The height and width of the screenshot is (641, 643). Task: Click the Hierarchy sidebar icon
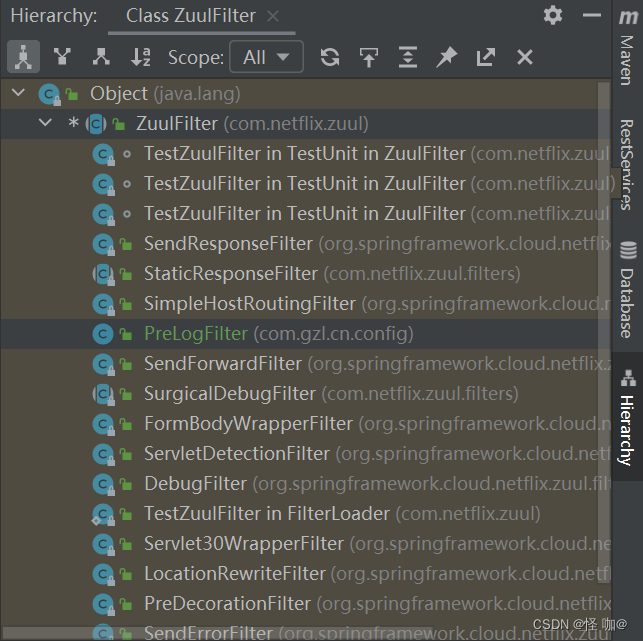click(628, 378)
